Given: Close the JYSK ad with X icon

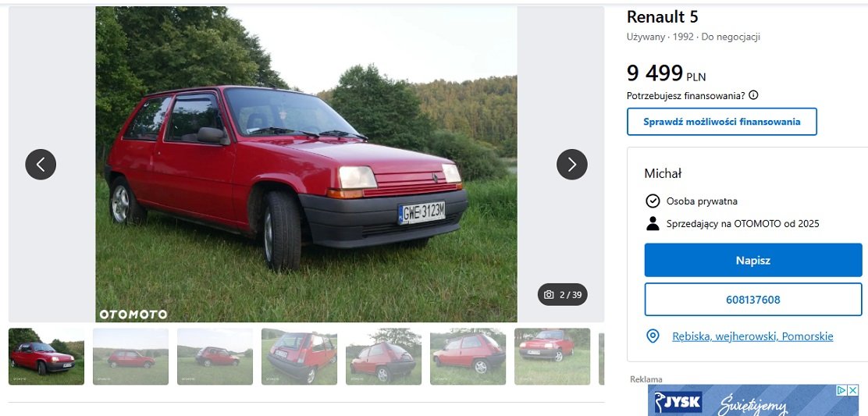Looking at the screenshot, I should click(x=854, y=390).
